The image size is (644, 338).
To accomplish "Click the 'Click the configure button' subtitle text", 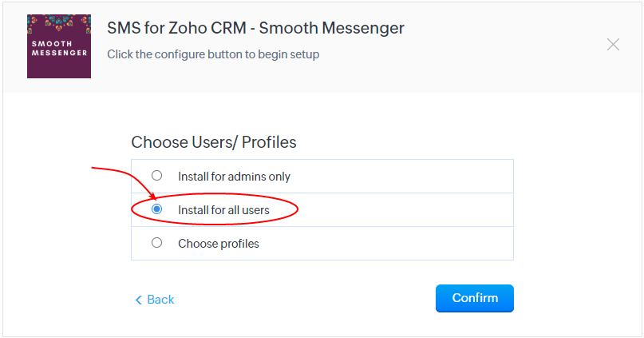I will (213, 54).
